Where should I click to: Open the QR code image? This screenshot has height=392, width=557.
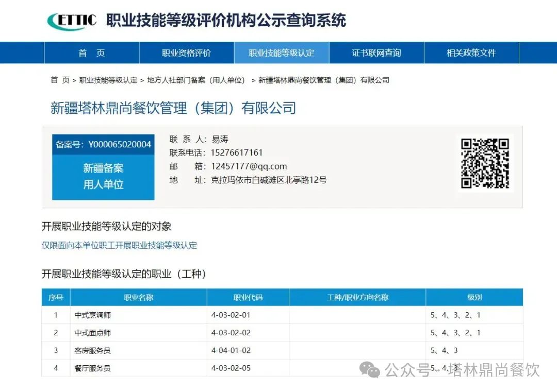(x=485, y=163)
